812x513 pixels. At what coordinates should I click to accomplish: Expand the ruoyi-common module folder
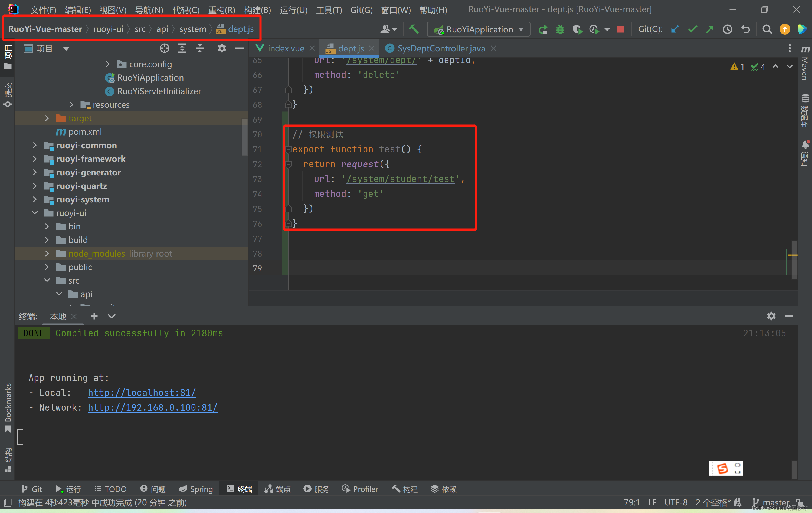tap(35, 145)
